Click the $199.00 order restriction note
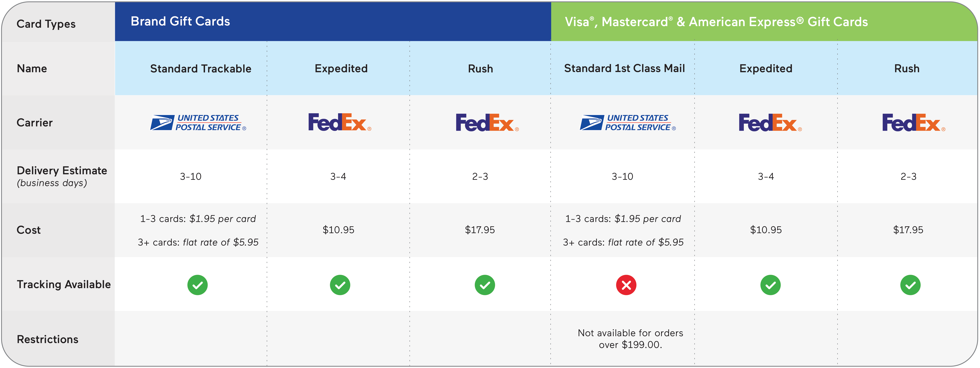980x368 pixels. point(630,339)
